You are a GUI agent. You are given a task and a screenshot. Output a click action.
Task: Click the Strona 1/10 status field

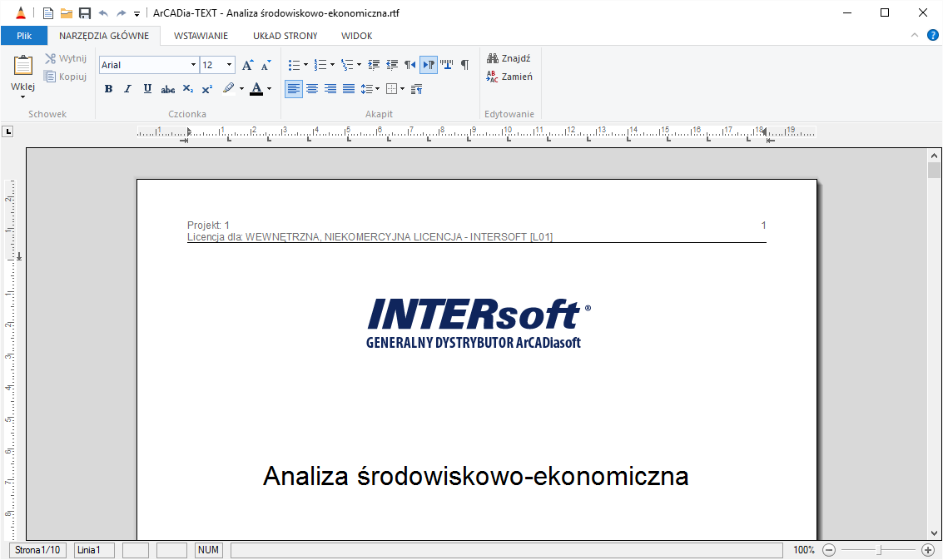(37, 550)
